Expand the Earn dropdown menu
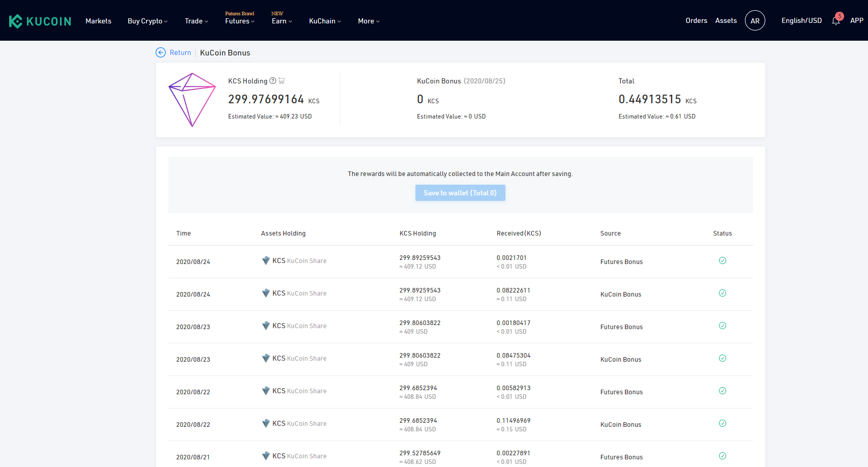Viewport: 868px width, 467px height. pyautogui.click(x=282, y=21)
